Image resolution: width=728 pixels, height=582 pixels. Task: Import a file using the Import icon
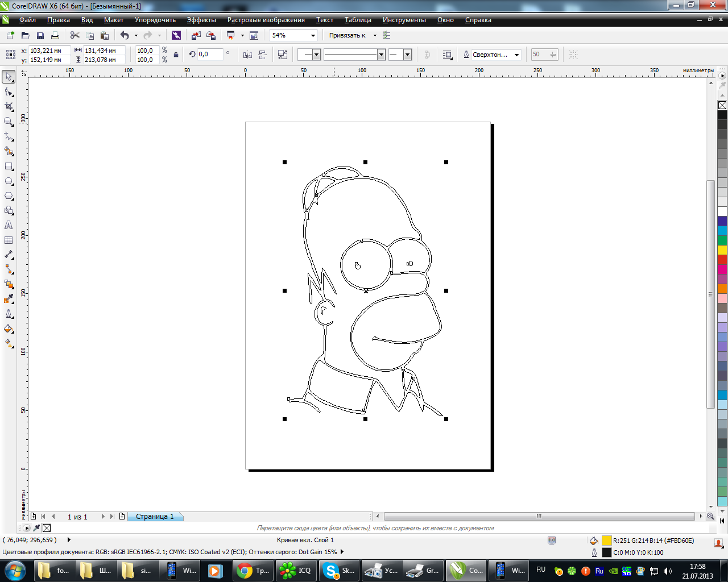tap(196, 35)
